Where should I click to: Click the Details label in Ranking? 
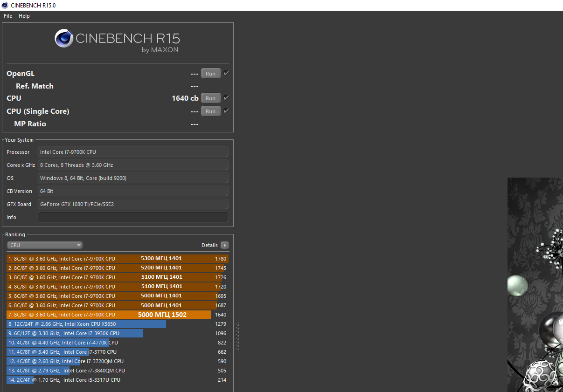pos(209,245)
